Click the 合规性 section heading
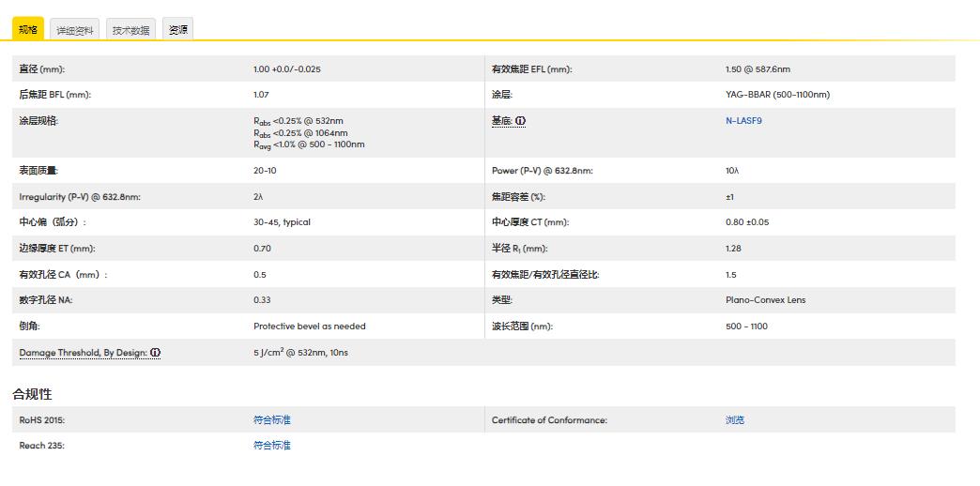This screenshot has width=980, height=486. pyautogui.click(x=32, y=394)
